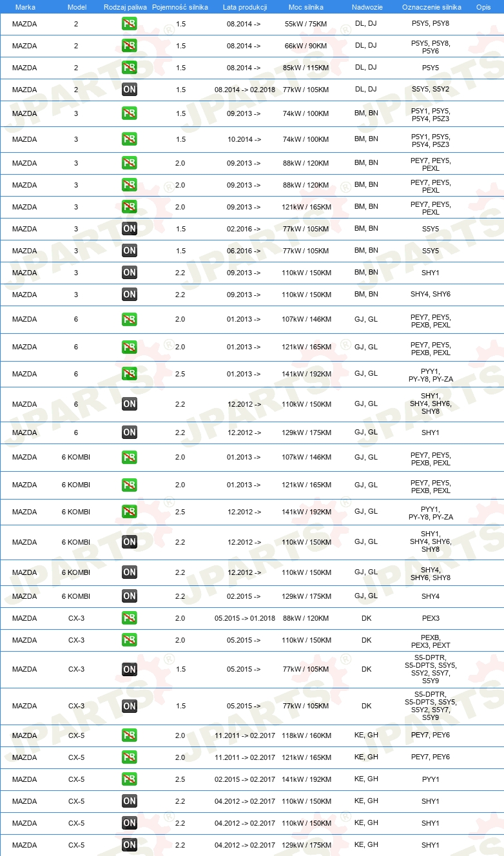The height and width of the screenshot is (856, 504).
Task: Click the ON diesel icon in Mazda 2 row
Action: (130, 90)
